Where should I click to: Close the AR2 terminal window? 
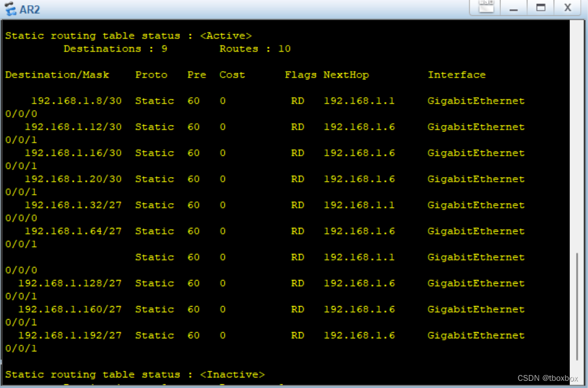568,8
